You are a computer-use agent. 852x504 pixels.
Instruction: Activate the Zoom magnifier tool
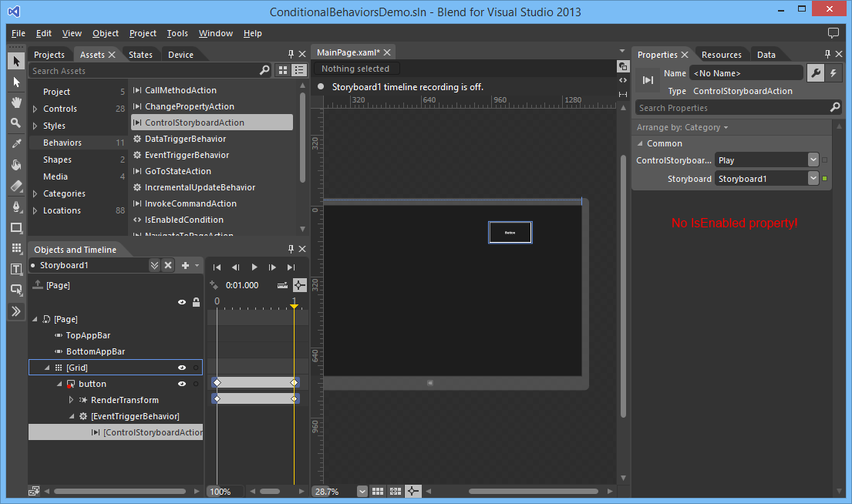pos(16,123)
